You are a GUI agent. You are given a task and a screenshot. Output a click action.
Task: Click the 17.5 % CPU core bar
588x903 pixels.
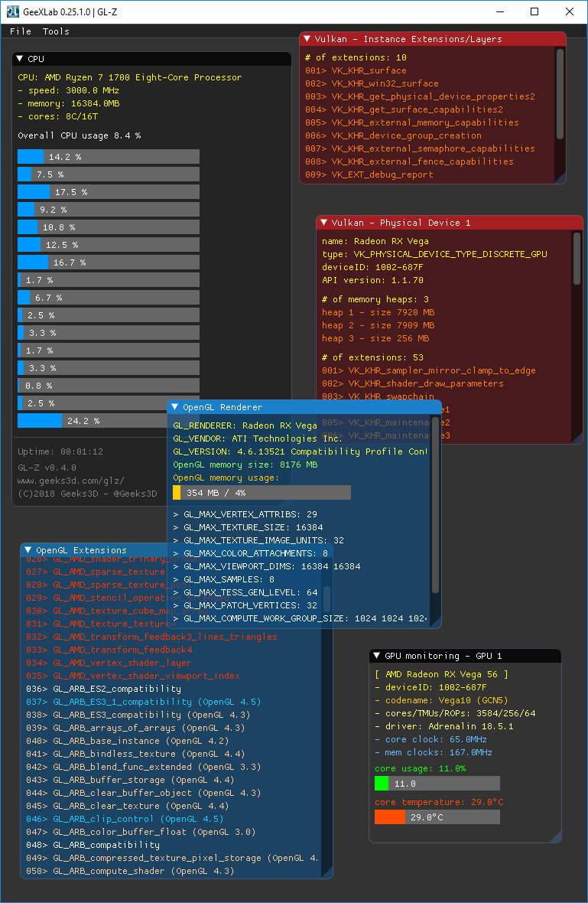[x=109, y=192]
